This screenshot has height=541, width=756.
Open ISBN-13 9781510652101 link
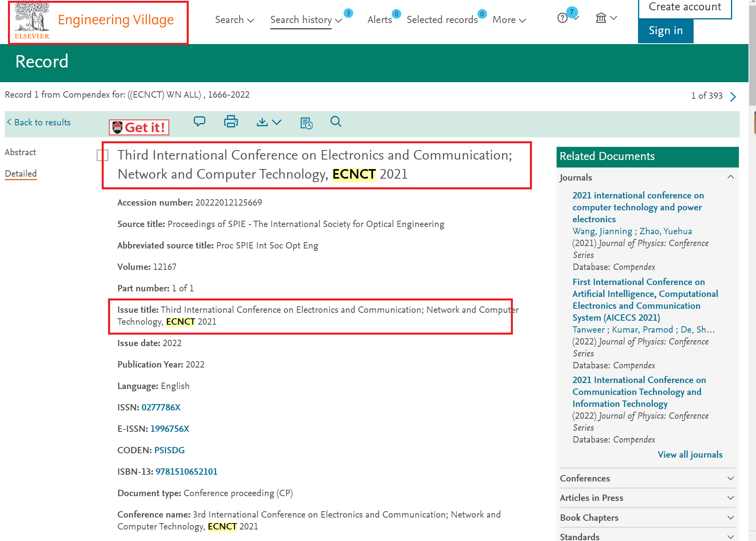click(186, 472)
